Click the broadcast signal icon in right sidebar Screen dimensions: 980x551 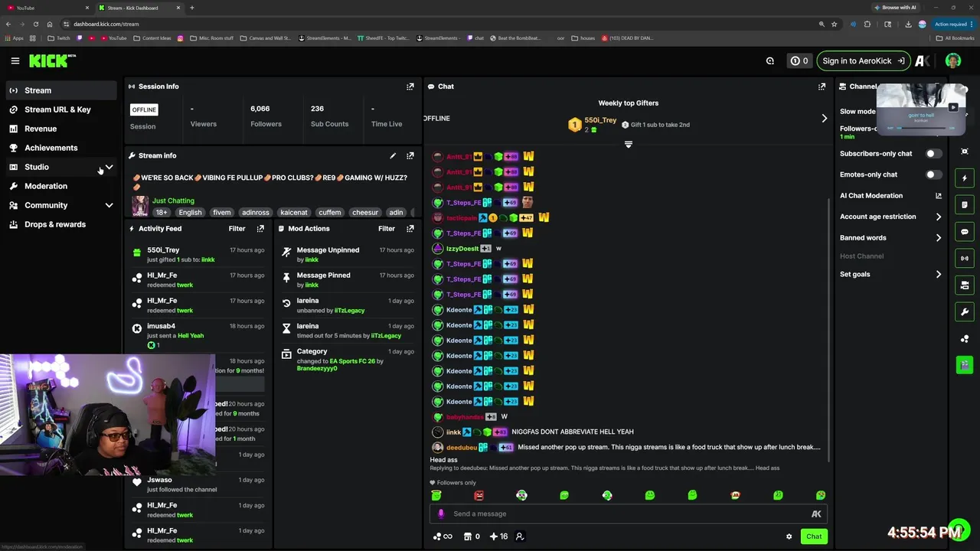[x=965, y=259]
